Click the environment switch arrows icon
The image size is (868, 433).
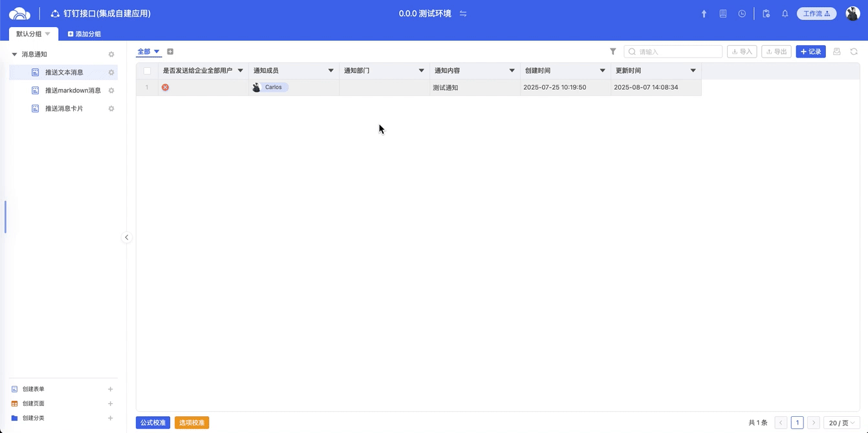463,14
